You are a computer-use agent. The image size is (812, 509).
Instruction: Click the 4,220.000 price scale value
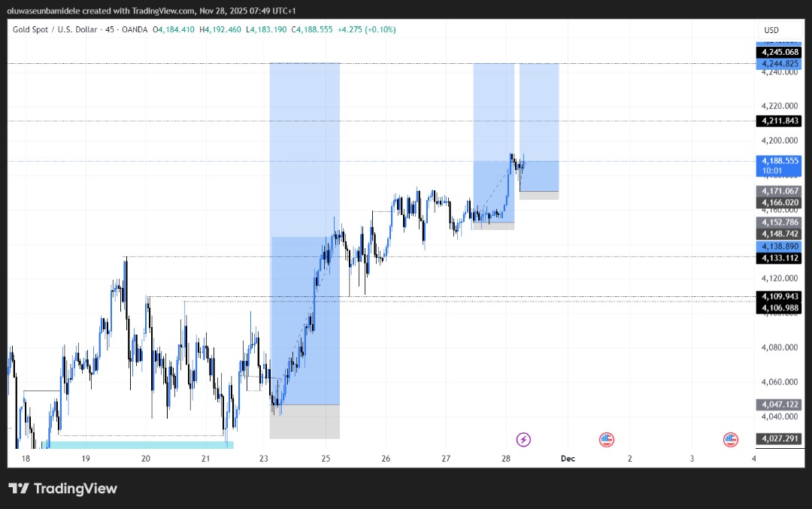tap(780, 105)
